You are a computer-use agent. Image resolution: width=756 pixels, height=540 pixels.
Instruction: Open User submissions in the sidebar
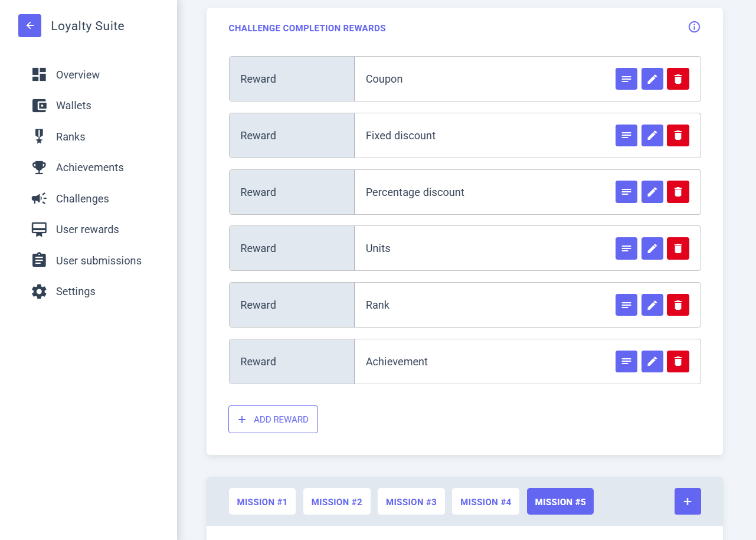coord(99,261)
